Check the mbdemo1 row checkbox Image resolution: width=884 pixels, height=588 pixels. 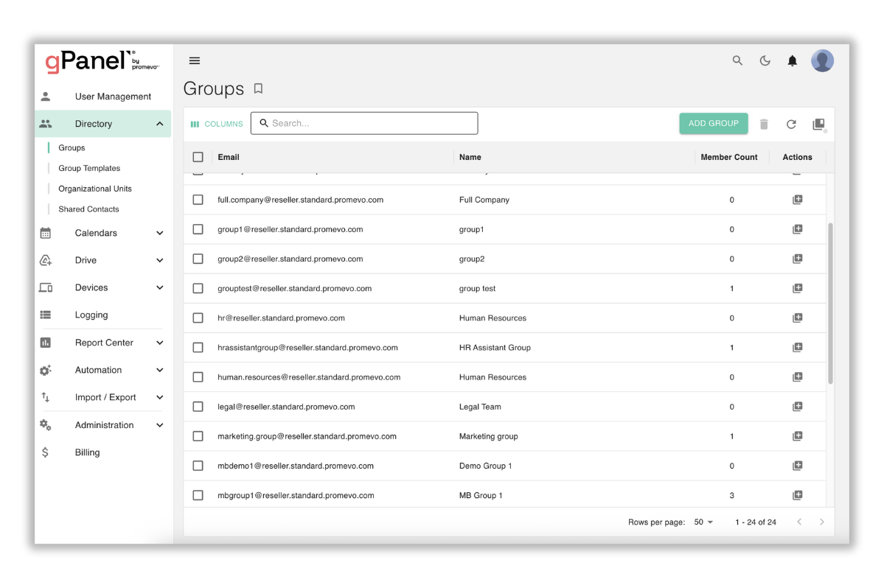coord(198,466)
